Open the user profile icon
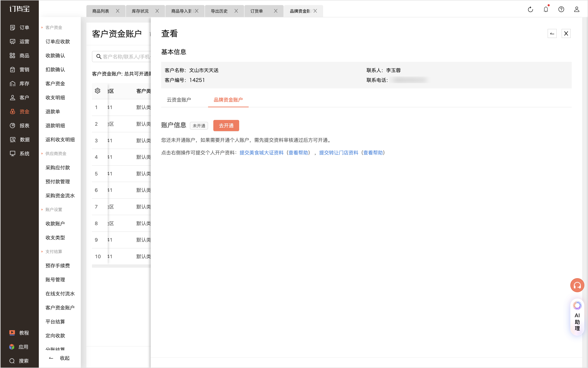Image resolution: width=588 pixels, height=368 pixels. (x=577, y=9)
